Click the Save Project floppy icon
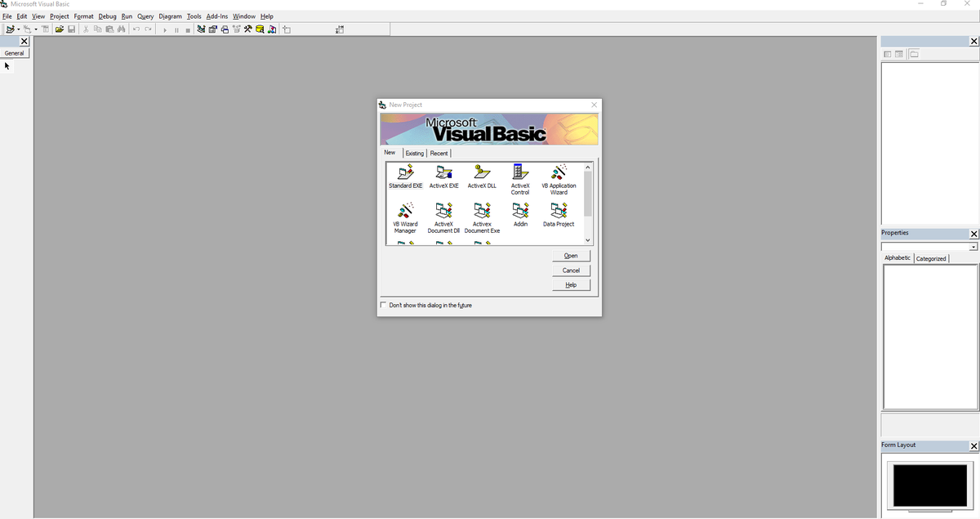Screen dimensions: 980x519 (71, 29)
